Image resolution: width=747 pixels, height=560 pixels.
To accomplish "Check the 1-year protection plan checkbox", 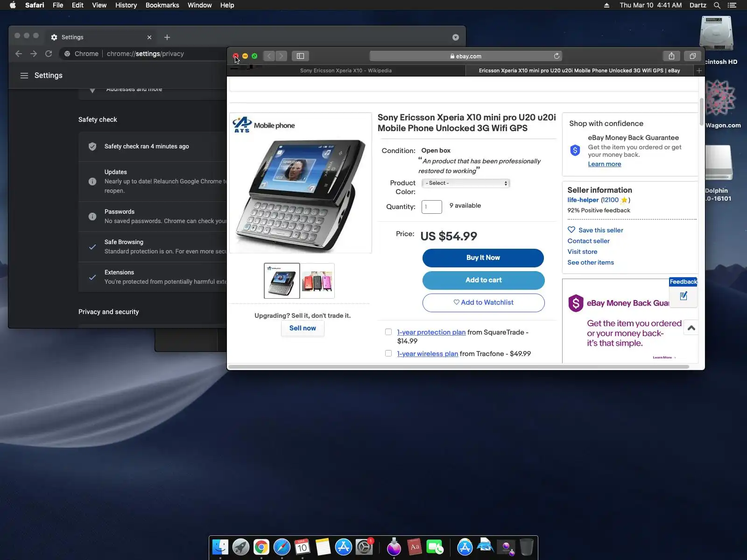I will (388, 332).
